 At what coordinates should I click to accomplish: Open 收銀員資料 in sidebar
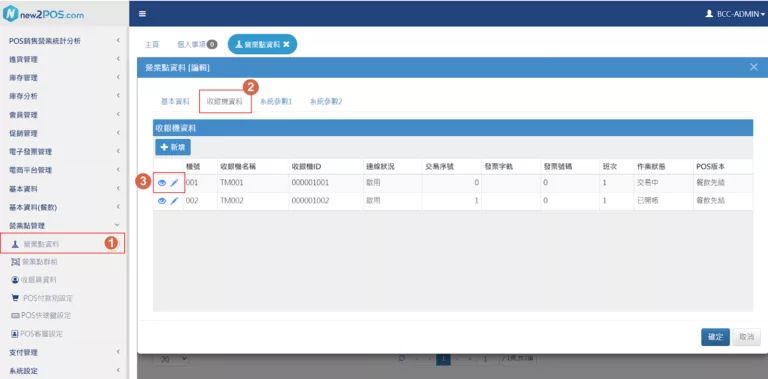(x=34, y=280)
